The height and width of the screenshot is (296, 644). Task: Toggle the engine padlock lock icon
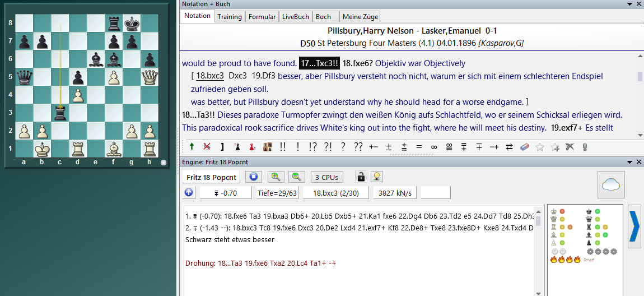click(361, 177)
